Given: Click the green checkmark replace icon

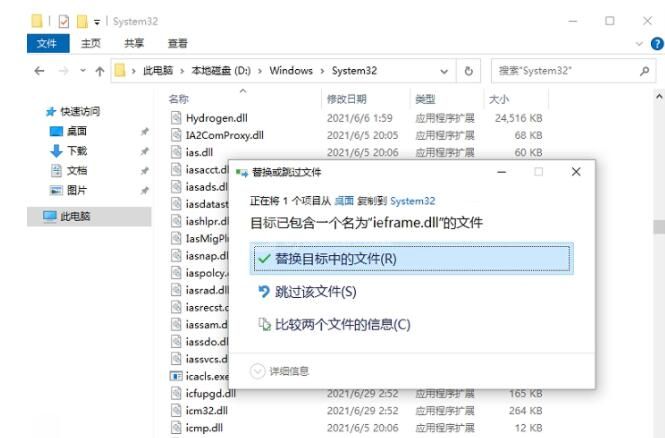Looking at the screenshot, I should (264, 259).
